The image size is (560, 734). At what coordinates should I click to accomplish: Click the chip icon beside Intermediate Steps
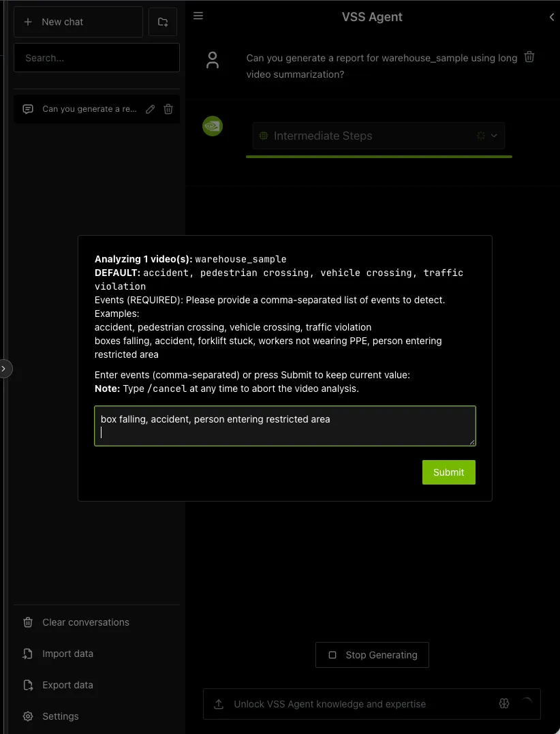264,136
